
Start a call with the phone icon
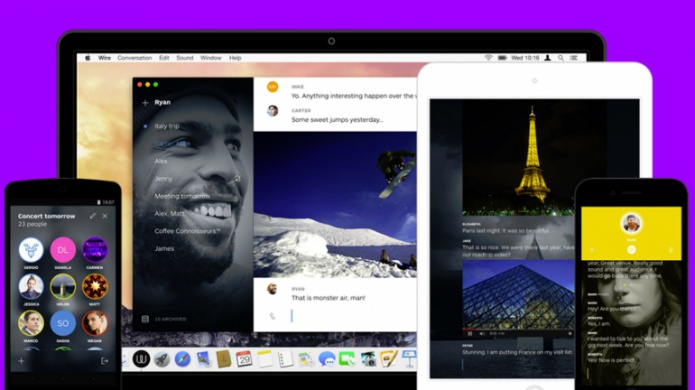pyautogui.click(x=273, y=316)
